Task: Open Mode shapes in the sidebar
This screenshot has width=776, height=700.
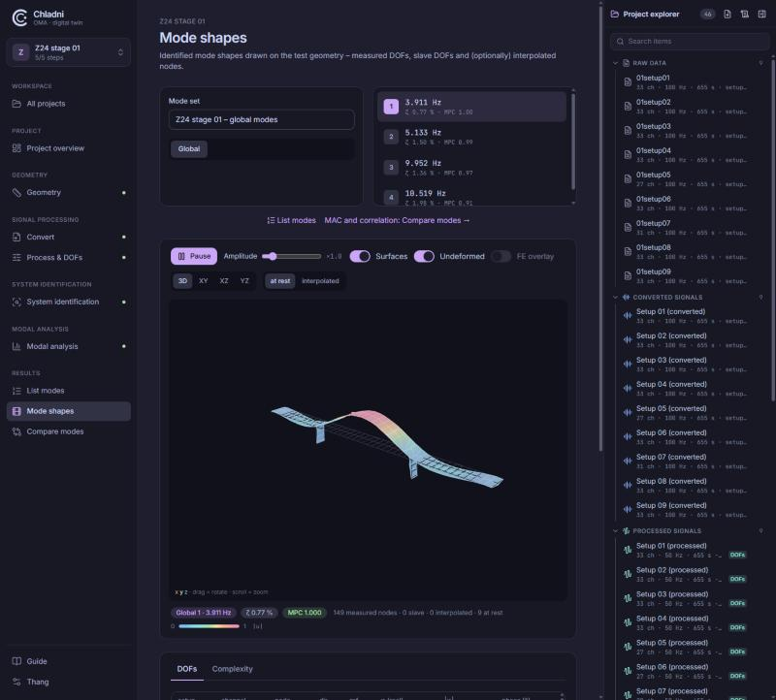Action: point(69,411)
